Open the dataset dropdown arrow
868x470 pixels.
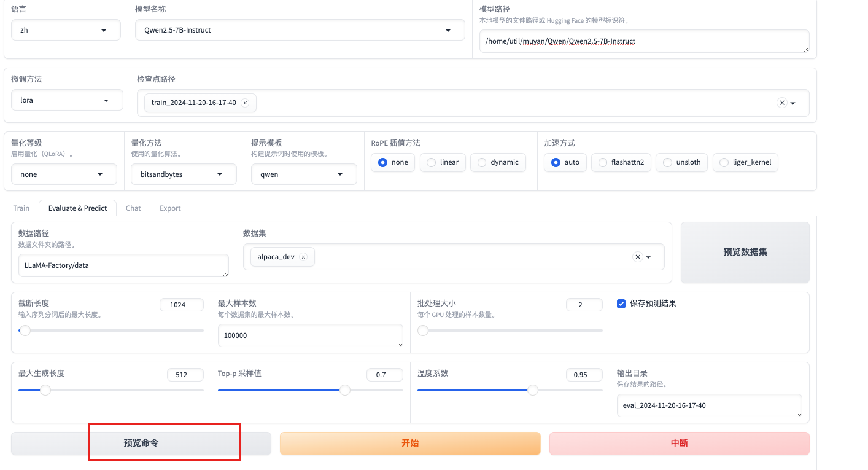pyautogui.click(x=648, y=257)
